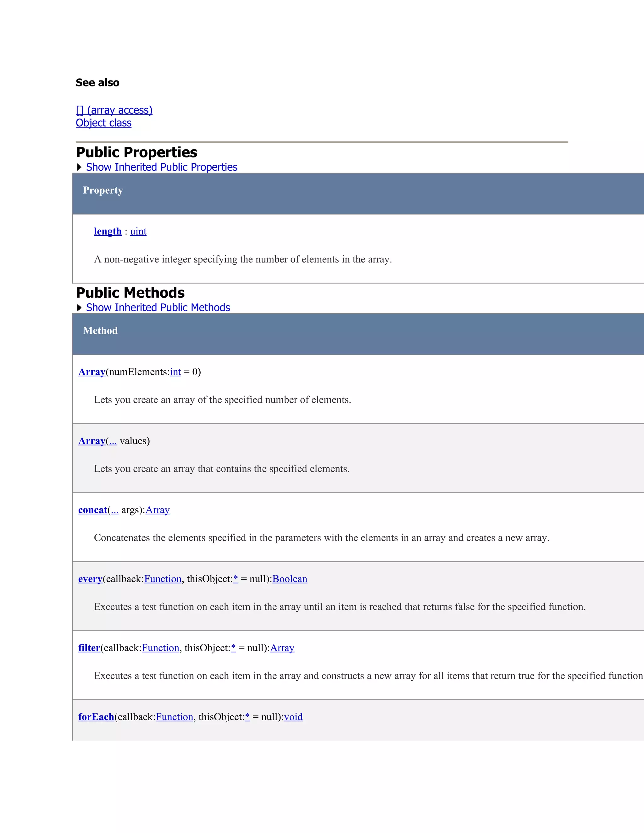Expand Show Inherited Public Properties triangle
The image size is (644, 833).
point(79,167)
